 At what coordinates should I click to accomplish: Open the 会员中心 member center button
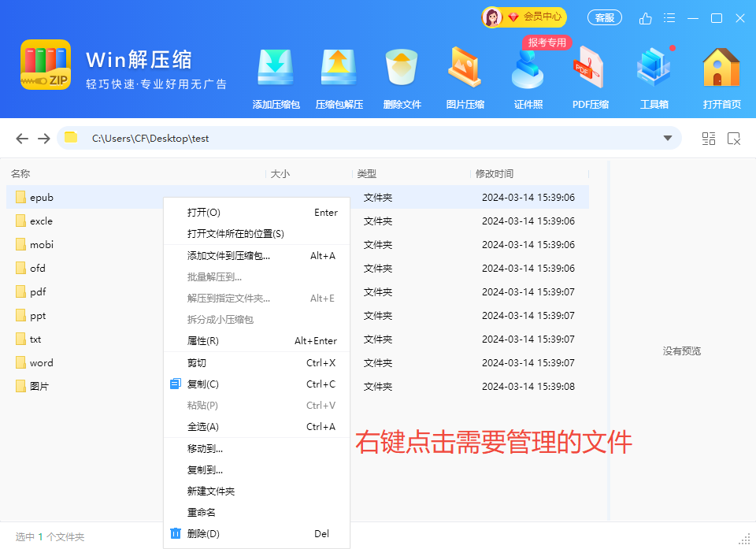pos(524,17)
